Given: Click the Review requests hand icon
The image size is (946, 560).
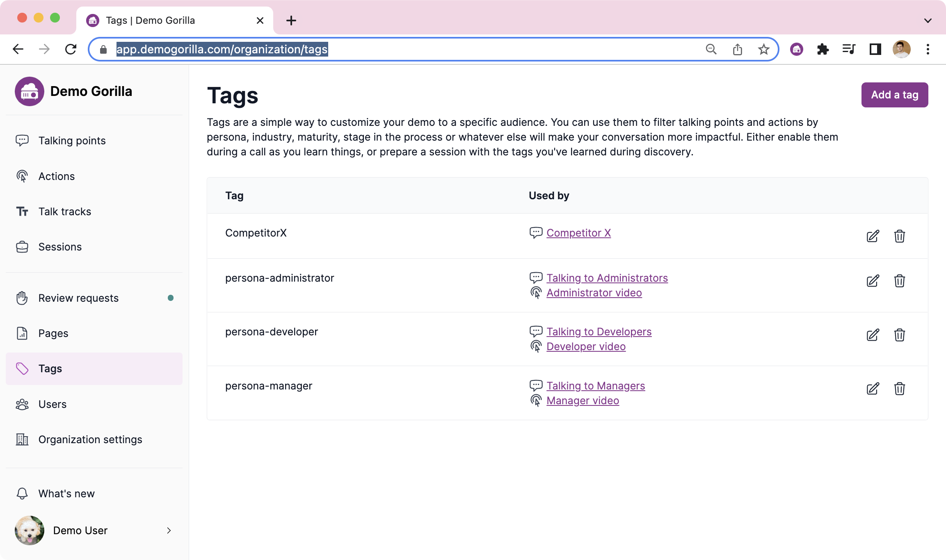Looking at the screenshot, I should [x=22, y=298].
